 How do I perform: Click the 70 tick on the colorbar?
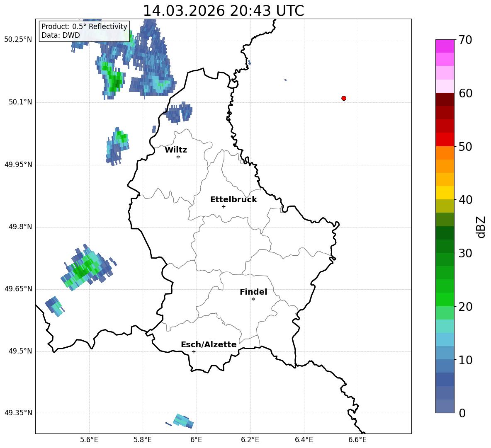click(465, 40)
